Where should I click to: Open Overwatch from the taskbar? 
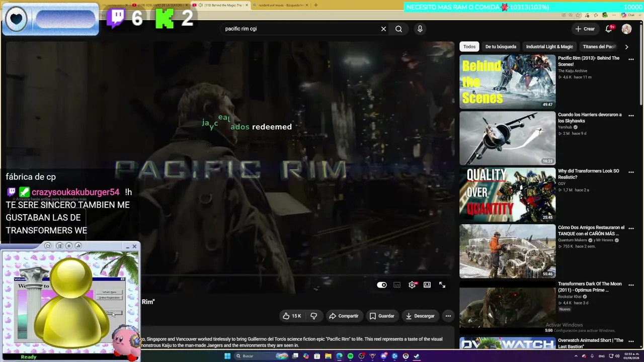coord(406,356)
